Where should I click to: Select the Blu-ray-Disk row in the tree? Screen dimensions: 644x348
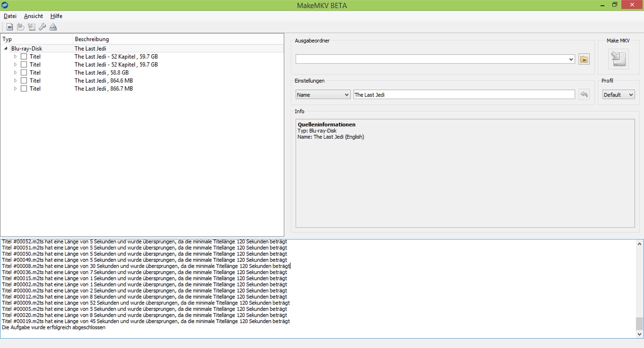[142, 48]
